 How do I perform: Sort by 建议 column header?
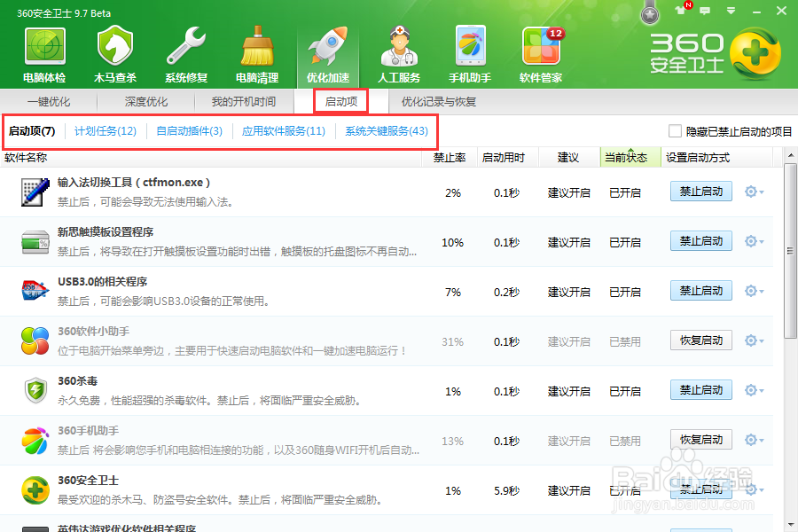click(569, 158)
